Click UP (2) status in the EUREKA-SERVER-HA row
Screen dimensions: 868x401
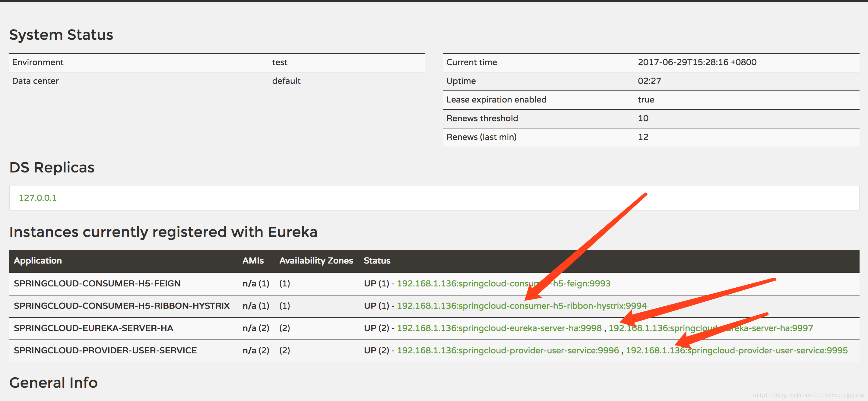(376, 328)
